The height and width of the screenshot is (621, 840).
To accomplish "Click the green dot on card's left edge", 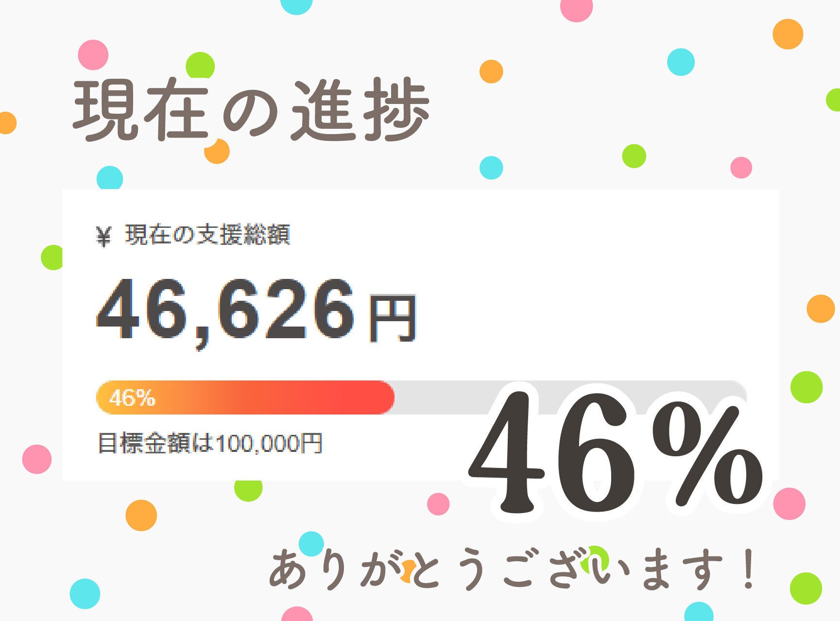I will [52, 257].
